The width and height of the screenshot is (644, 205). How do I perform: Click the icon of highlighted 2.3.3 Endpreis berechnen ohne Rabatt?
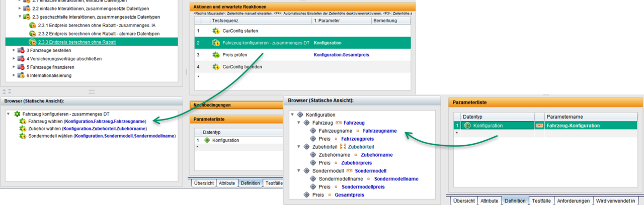click(x=33, y=42)
